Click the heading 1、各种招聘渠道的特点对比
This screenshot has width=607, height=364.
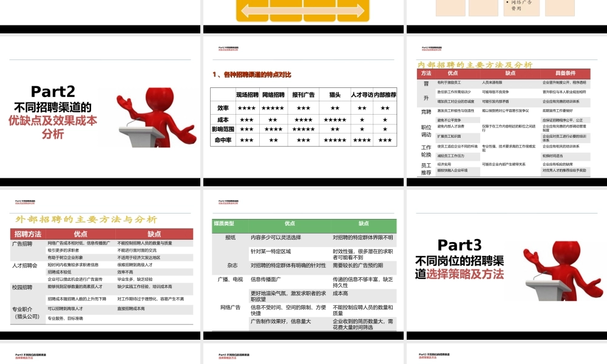coord(252,75)
